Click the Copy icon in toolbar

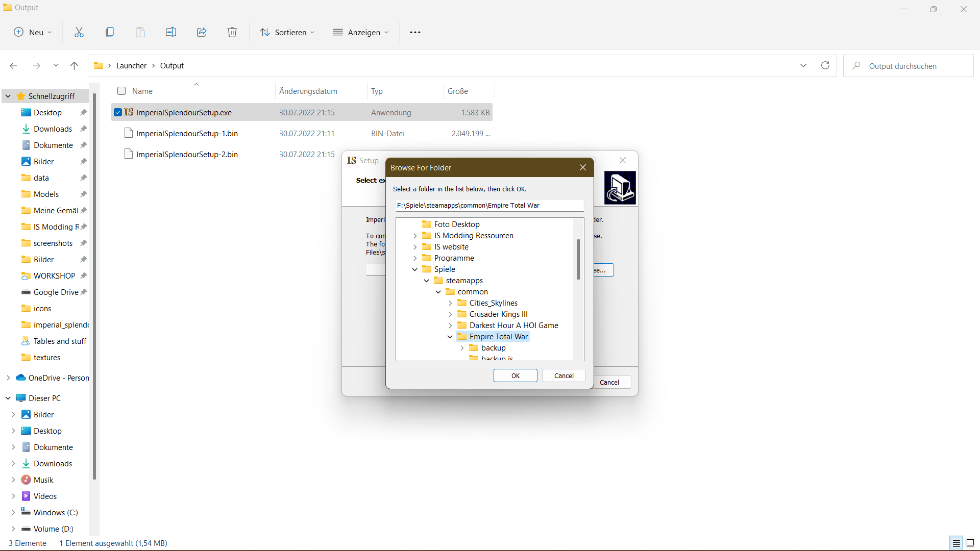coord(110,32)
